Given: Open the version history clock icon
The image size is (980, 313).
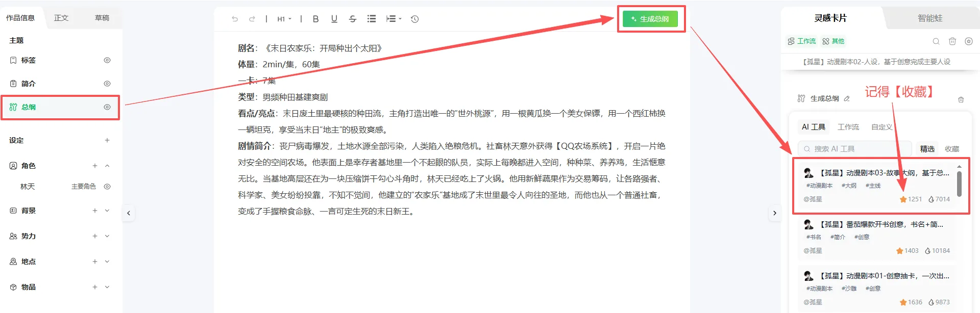Looking at the screenshot, I should pos(414,19).
